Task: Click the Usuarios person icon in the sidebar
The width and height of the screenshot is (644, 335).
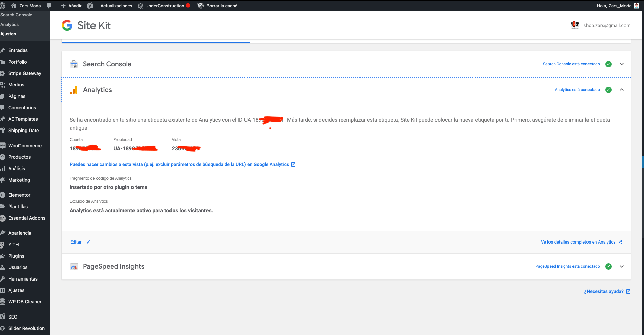Action: coord(3,267)
